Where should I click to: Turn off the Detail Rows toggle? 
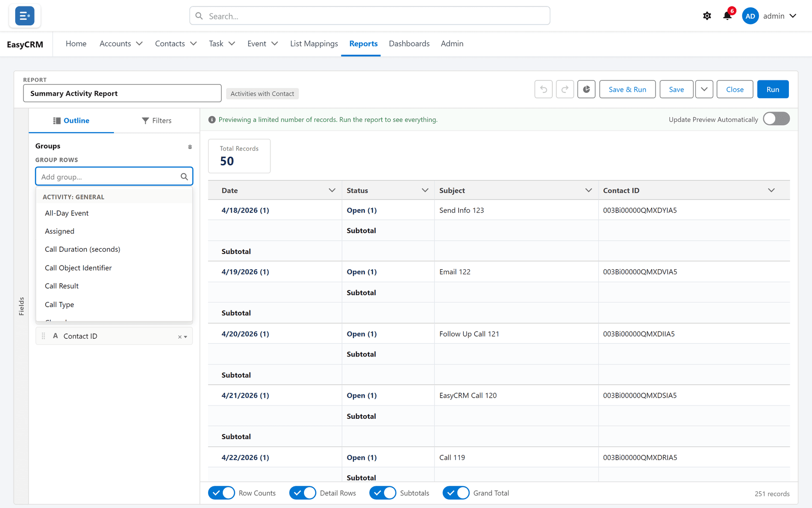303,493
